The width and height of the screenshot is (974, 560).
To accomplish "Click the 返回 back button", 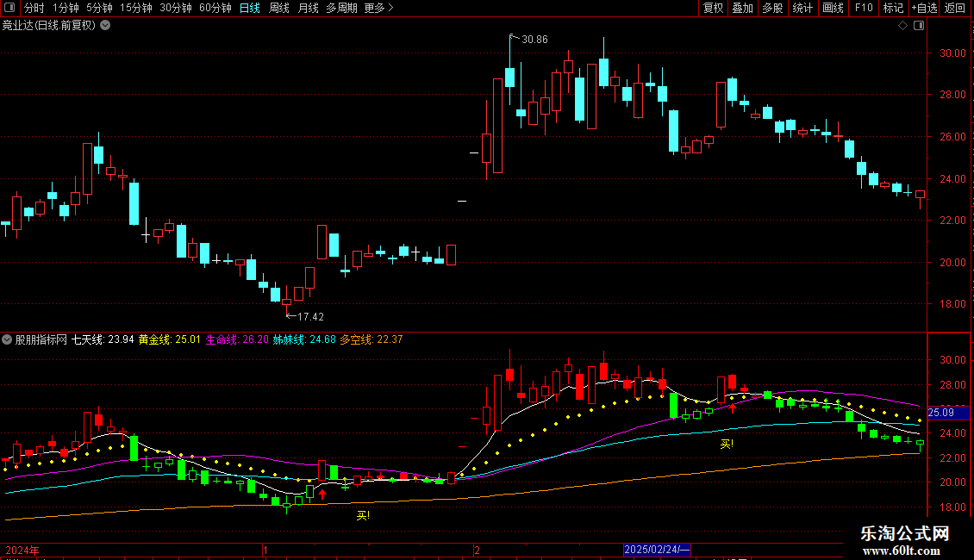I will coord(955,8).
